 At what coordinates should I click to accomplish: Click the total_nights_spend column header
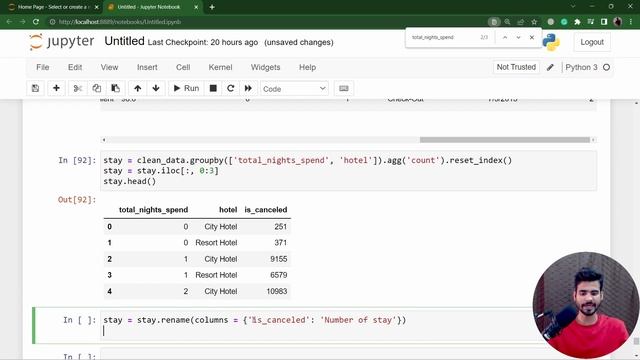153,210
